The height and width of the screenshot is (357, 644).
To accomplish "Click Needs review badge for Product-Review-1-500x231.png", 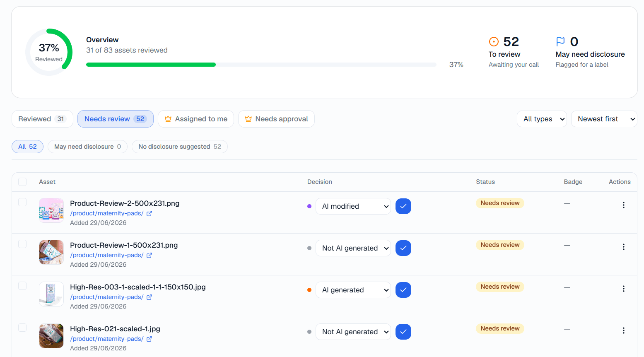I will pos(500,245).
